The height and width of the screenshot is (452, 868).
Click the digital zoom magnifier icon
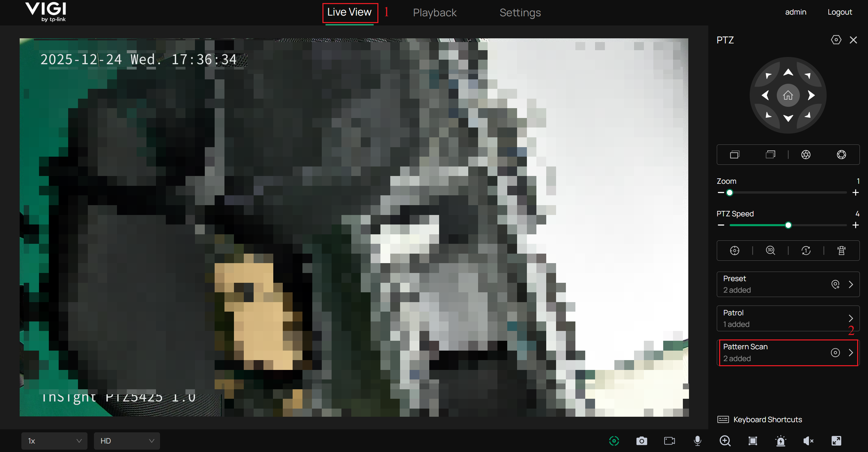click(725, 441)
